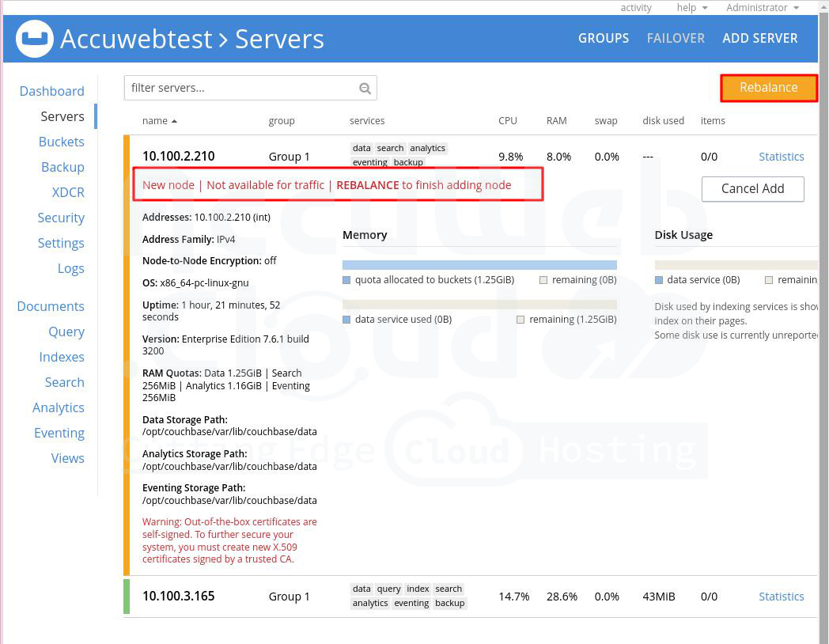Viewport: 829px width, 644px height.
Task: Expand the Administrator user menu
Action: 762,8
